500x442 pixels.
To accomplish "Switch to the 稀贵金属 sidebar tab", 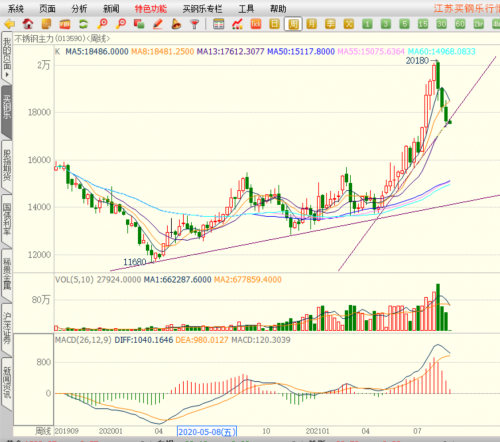I will pyautogui.click(x=7, y=274).
